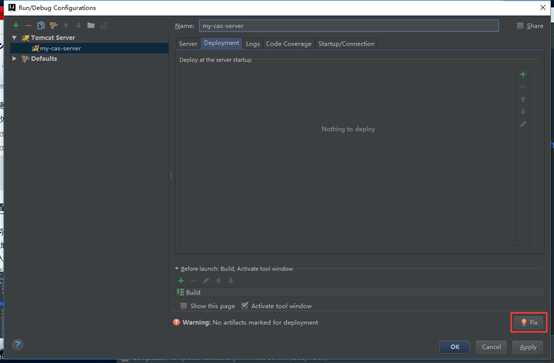Move configuration up in left toolbar

66,25
